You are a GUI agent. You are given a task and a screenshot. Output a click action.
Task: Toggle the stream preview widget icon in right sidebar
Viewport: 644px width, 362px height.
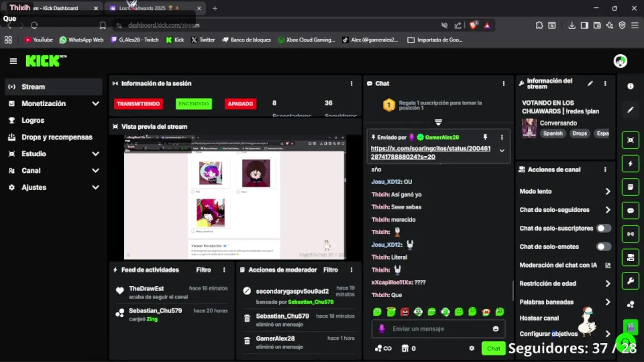pos(630,140)
